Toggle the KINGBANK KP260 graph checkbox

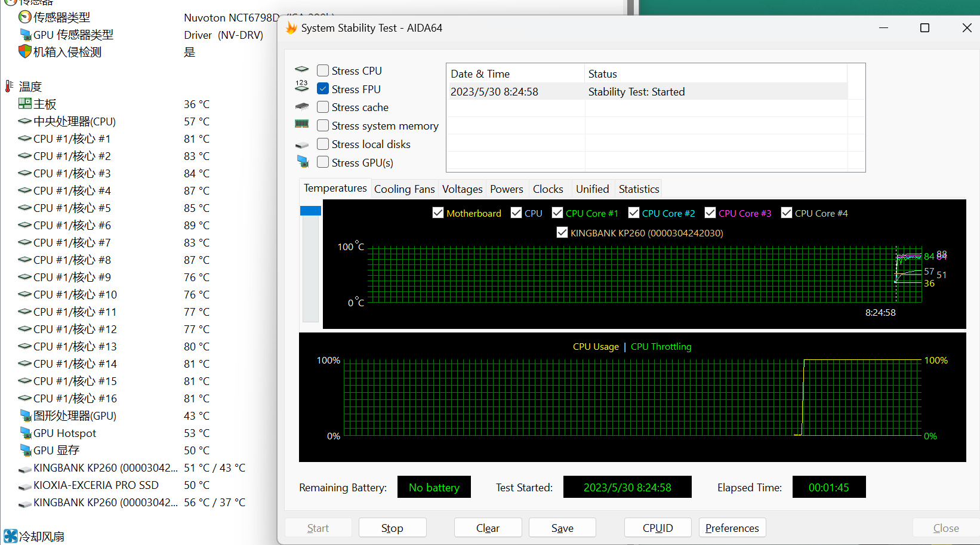coord(562,233)
